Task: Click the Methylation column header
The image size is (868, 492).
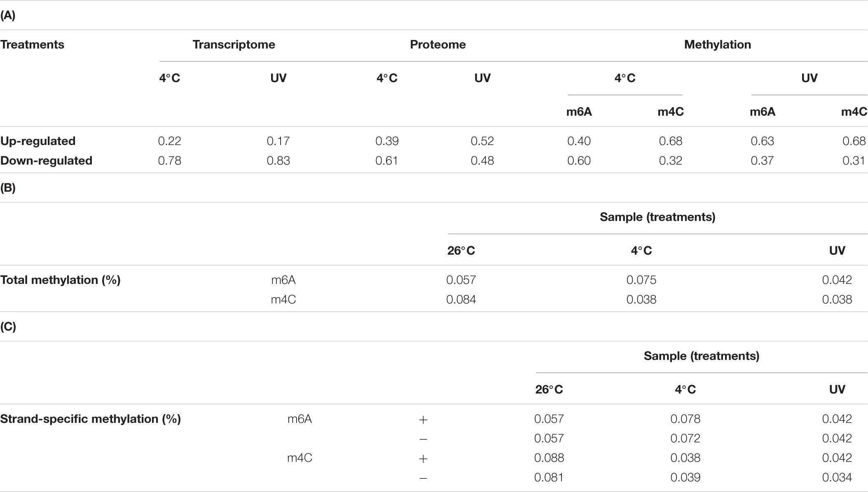Action: 717,45
